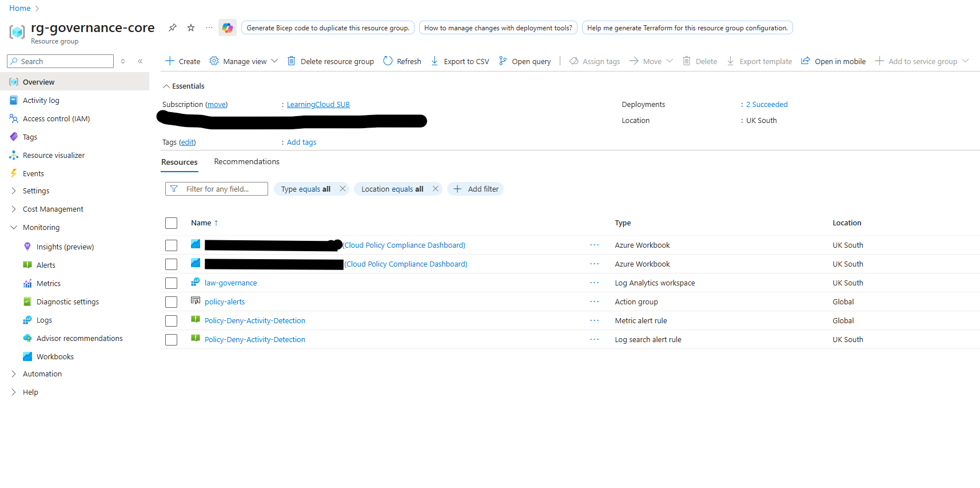Click Assign tags in toolbar
The image size is (980, 488).
point(595,61)
